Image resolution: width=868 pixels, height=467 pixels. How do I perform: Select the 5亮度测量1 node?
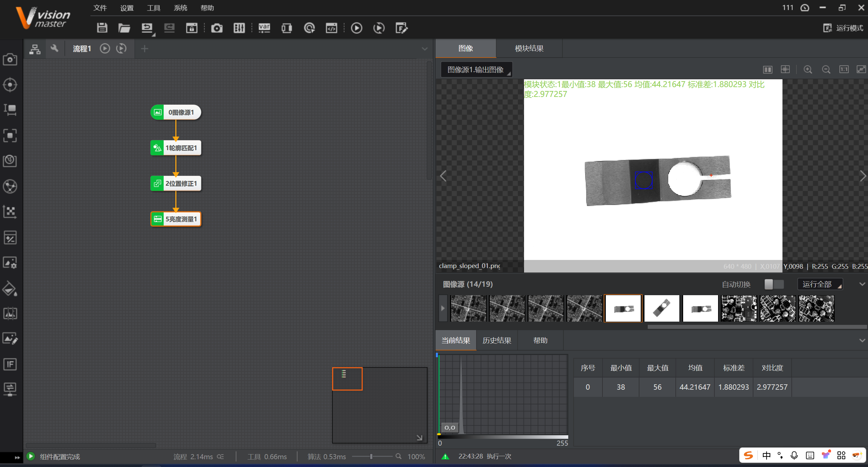pyautogui.click(x=176, y=219)
